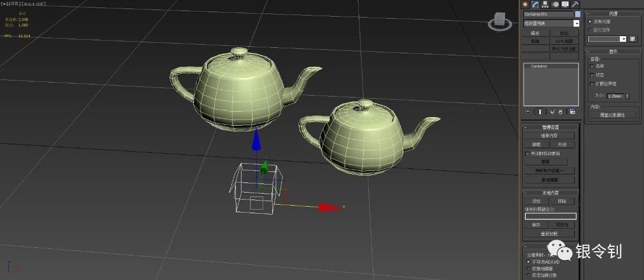Click the 另存为 button
The height and width of the screenshot is (280, 644).
click(562, 225)
